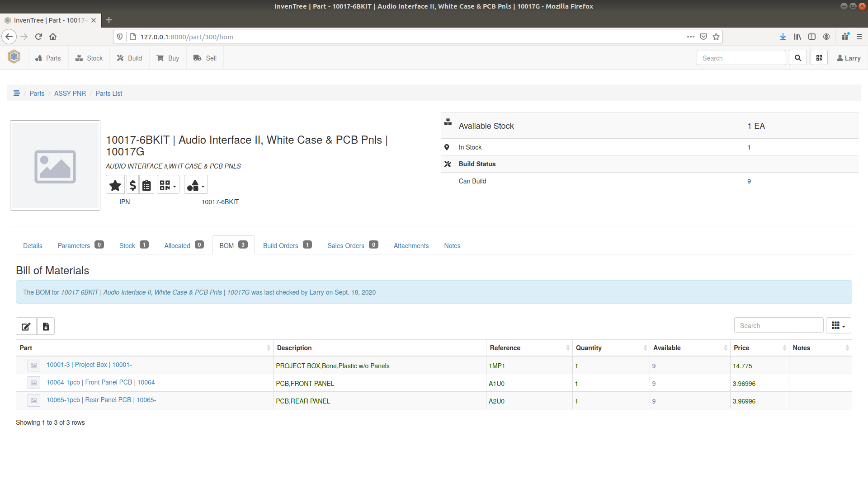Screen dimensions: 868x488
Task: Open the BOM table column visibility dropdown
Action: pyautogui.click(x=839, y=325)
